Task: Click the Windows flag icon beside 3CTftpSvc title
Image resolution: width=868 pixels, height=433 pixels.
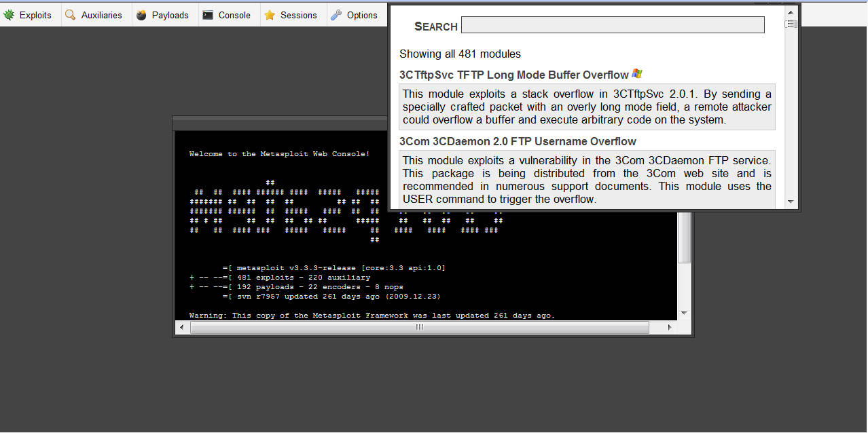Action: [x=636, y=74]
